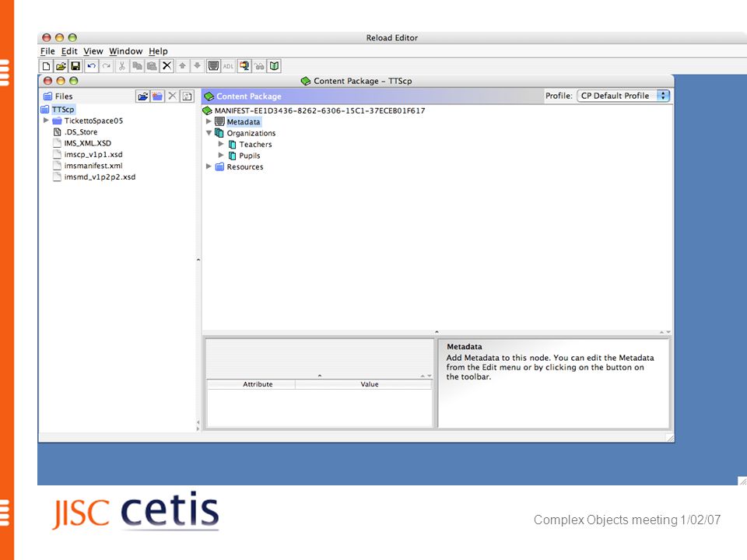Image resolution: width=747 pixels, height=560 pixels.
Task: Cut with the scissors icon
Action: (122, 66)
